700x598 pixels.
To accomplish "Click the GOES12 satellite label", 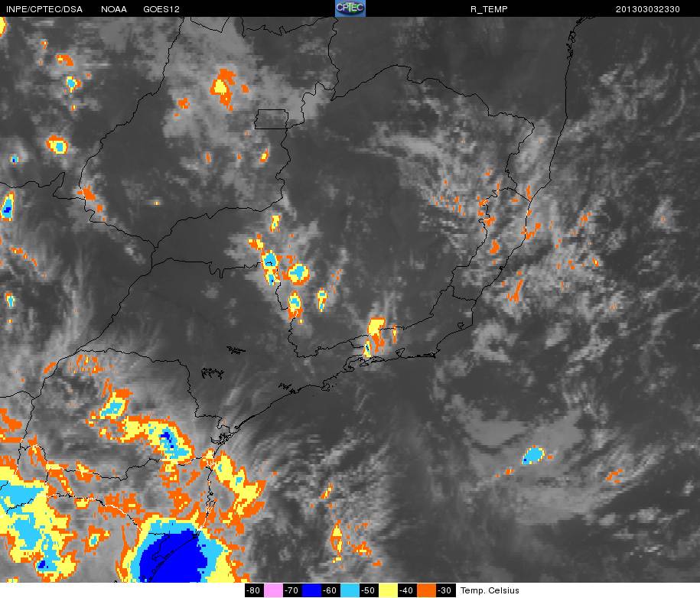I will (161, 9).
